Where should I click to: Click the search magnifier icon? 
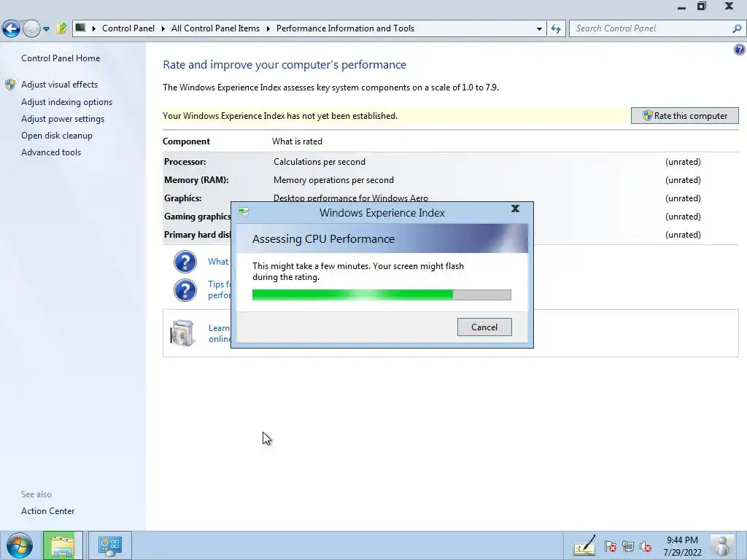click(737, 28)
